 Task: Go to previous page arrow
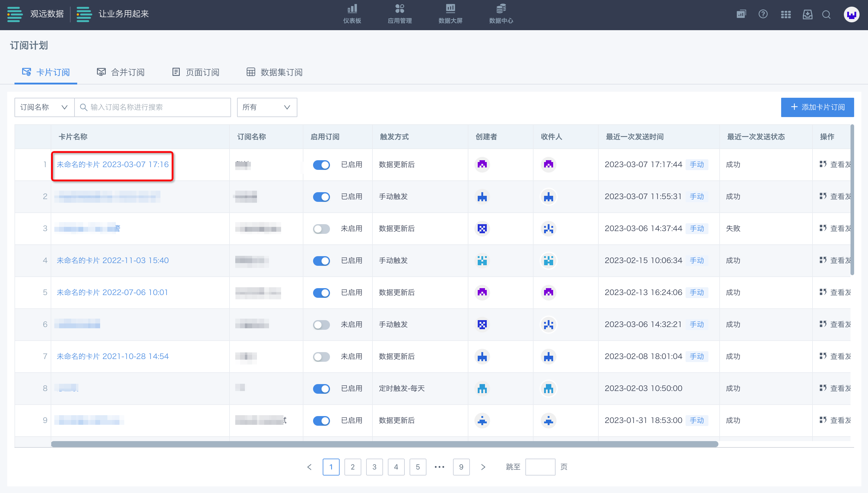[x=309, y=467]
